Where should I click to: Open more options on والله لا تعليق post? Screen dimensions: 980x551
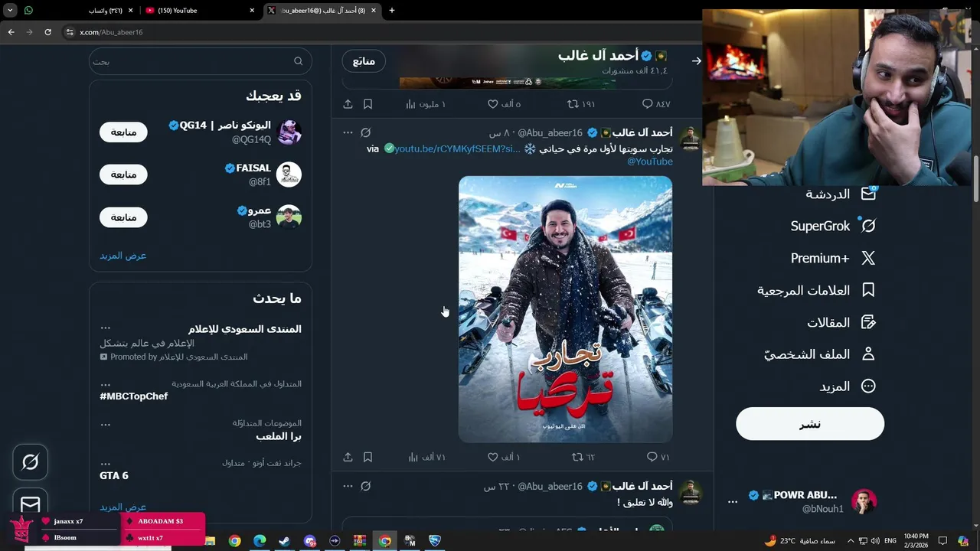[348, 486]
